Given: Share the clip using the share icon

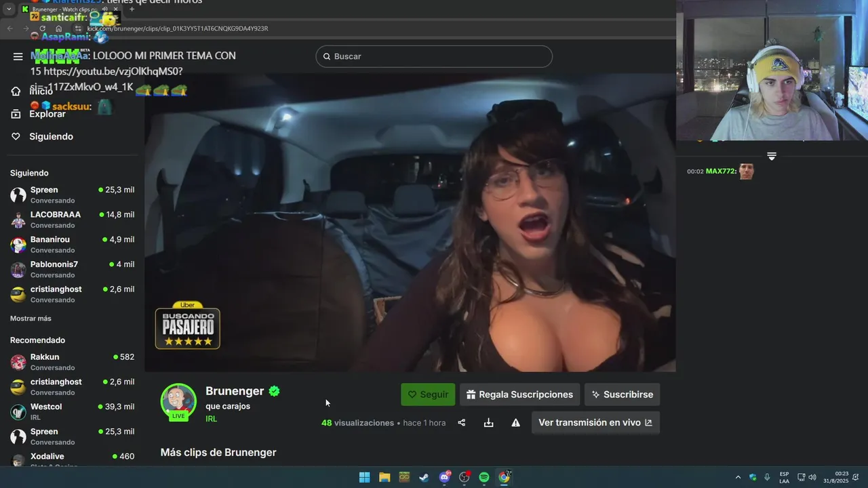Looking at the screenshot, I should click(461, 422).
